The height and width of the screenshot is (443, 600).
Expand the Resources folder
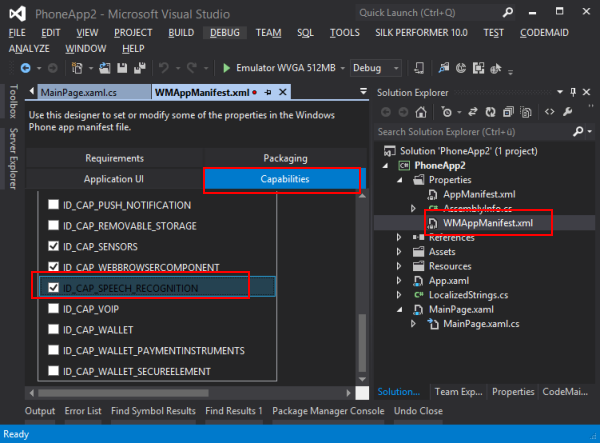[399, 266]
